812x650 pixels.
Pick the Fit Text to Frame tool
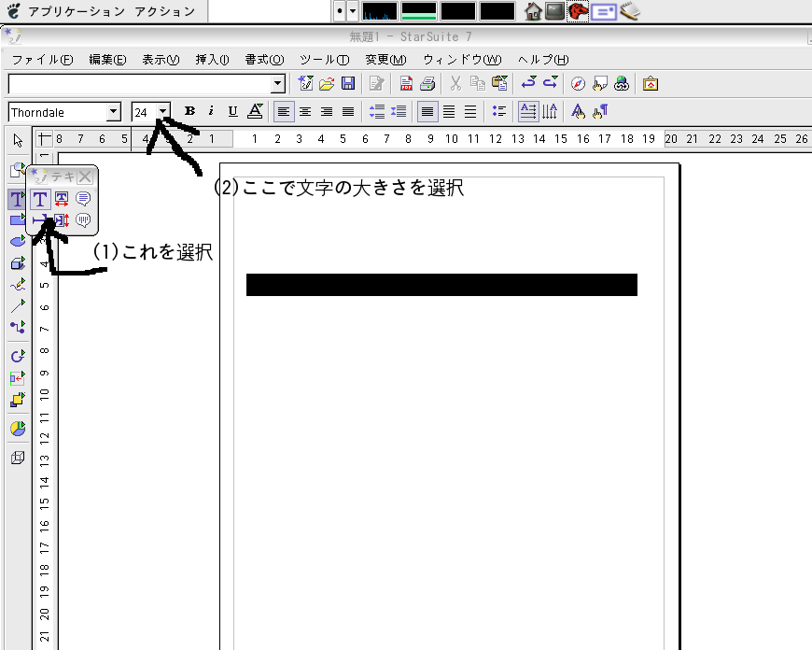tap(62, 199)
